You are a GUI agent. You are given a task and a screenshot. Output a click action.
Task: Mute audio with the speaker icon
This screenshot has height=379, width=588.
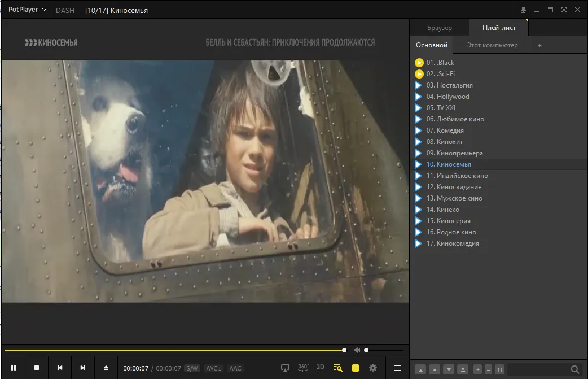click(x=357, y=350)
